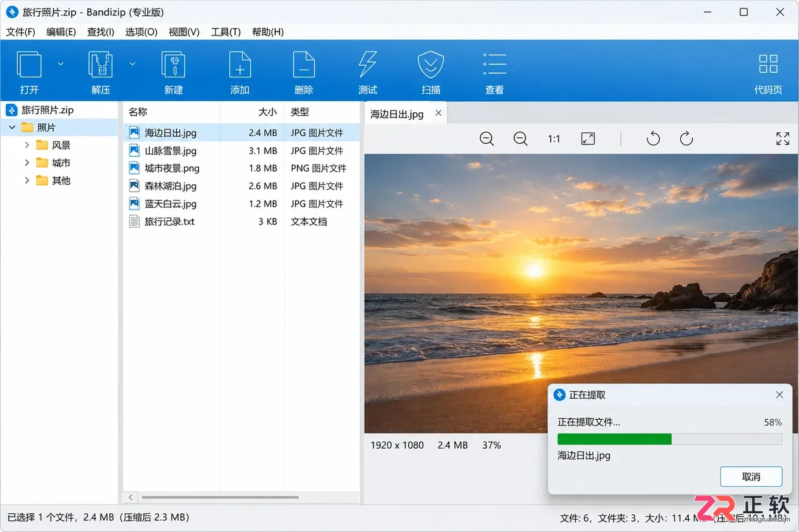Rotate the preview clockwise
The width and height of the screenshot is (799, 532).
[686, 139]
